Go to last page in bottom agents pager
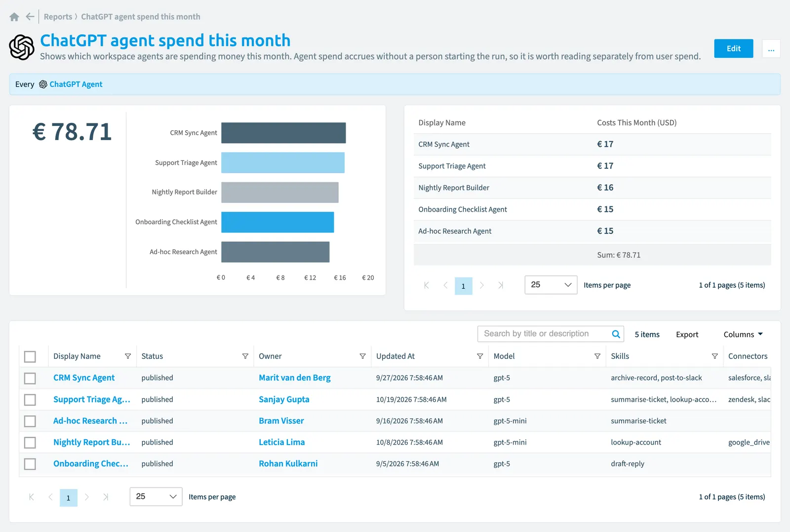Screen dimensions: 790x532 coord(106,497)
